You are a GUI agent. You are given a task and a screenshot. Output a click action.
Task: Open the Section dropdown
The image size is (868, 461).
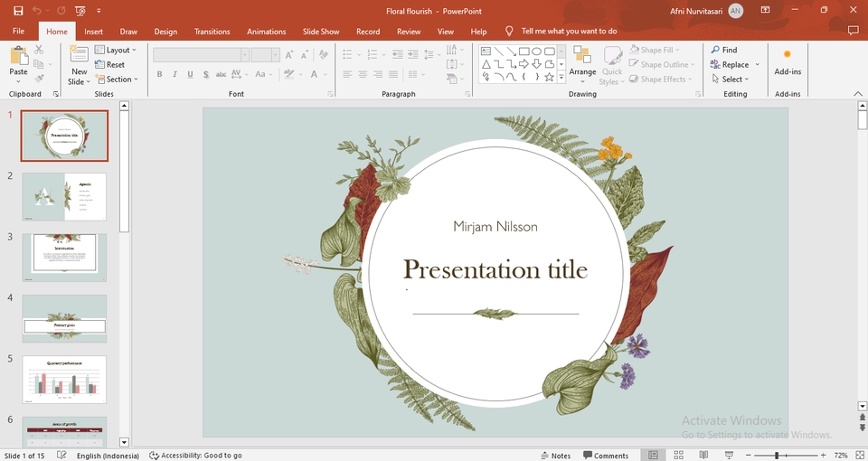coord(117,80)
